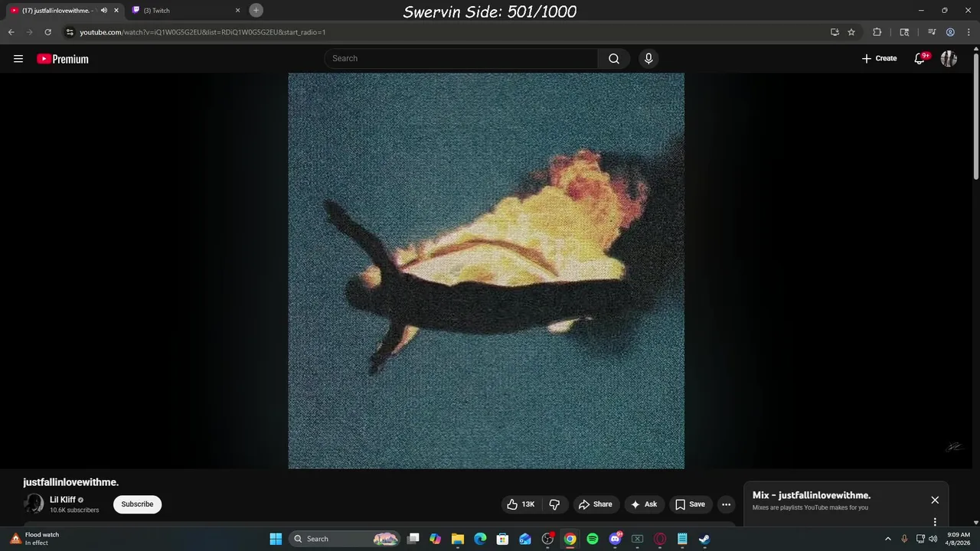
Task: Open Microsoft Edge from the taskbar
Action: 480,539
